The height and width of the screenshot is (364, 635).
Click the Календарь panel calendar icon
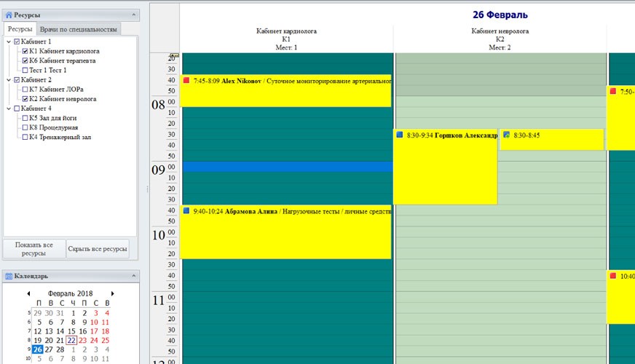(x=9, y=276)
